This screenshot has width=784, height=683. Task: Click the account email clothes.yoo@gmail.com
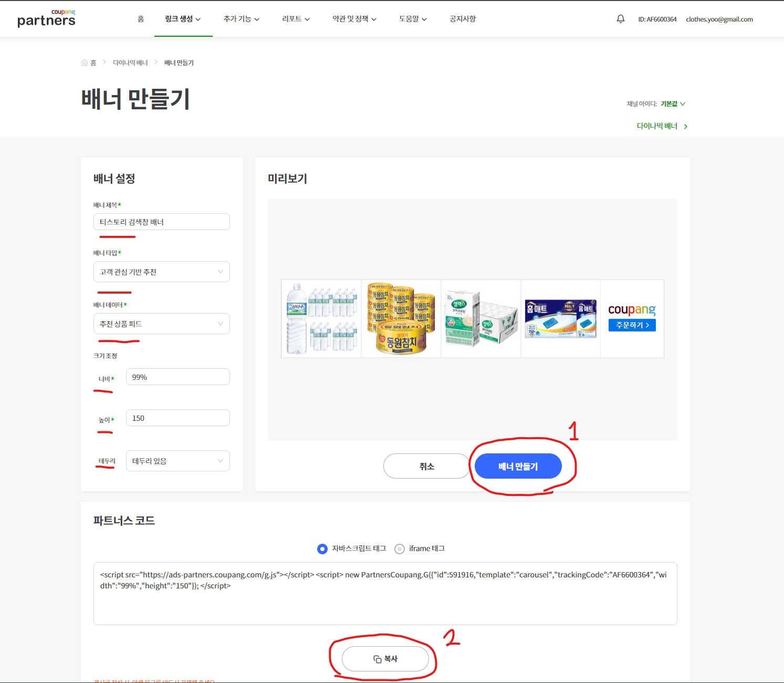719,19
